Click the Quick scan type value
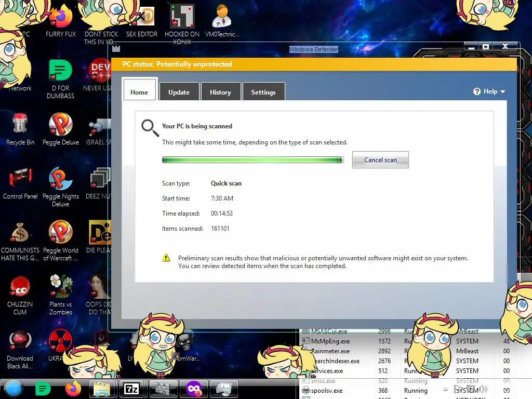This screenshot has height=399, width=532. 226,183
